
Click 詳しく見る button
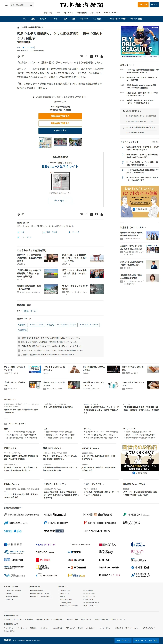tap(60, 201)
